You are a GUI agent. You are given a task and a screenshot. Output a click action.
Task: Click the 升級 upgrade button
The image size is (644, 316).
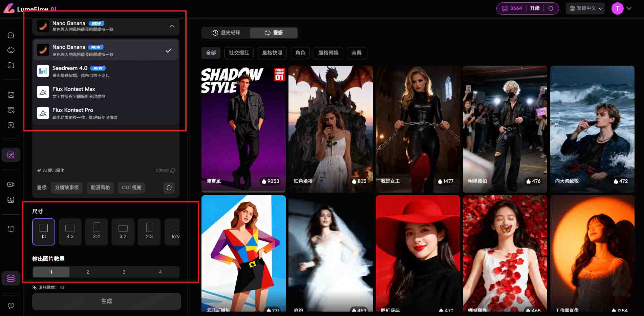[x=535, y=8]
